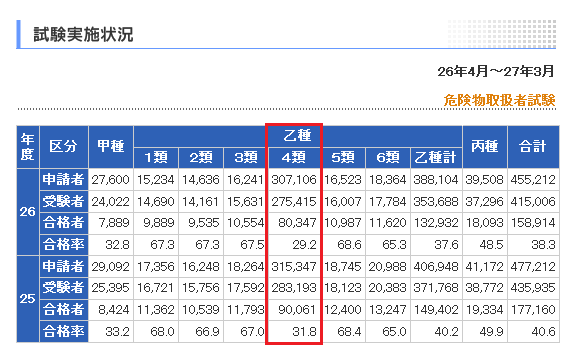The image size is (581, 363).
Task: Select the overall pass rate 40.6
Action: coord(533,332)
